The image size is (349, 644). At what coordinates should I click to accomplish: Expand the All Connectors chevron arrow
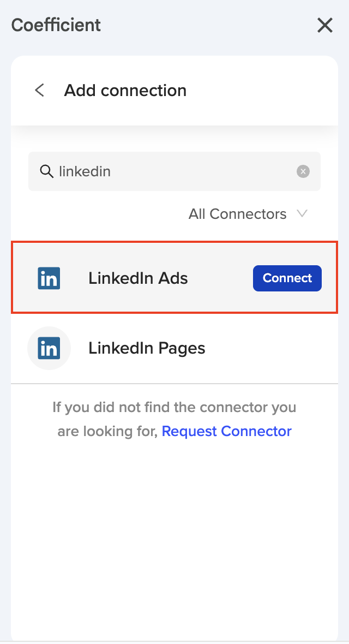[x=302, y=214]
